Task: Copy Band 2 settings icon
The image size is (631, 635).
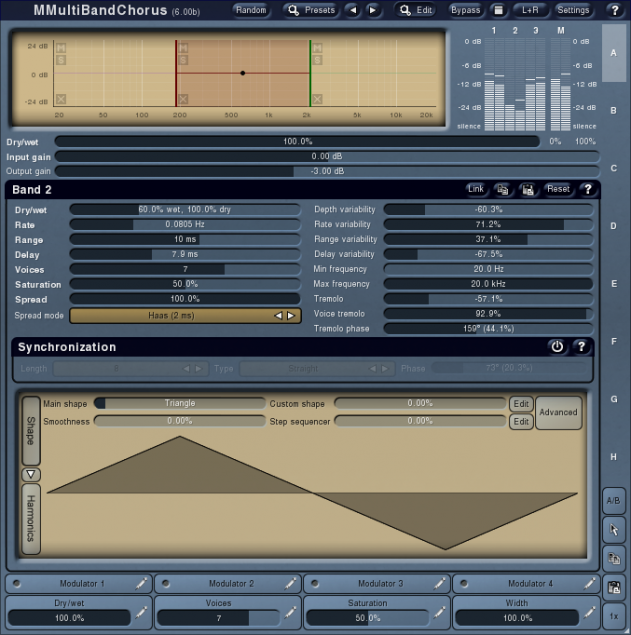Action: tap(502, 190)
